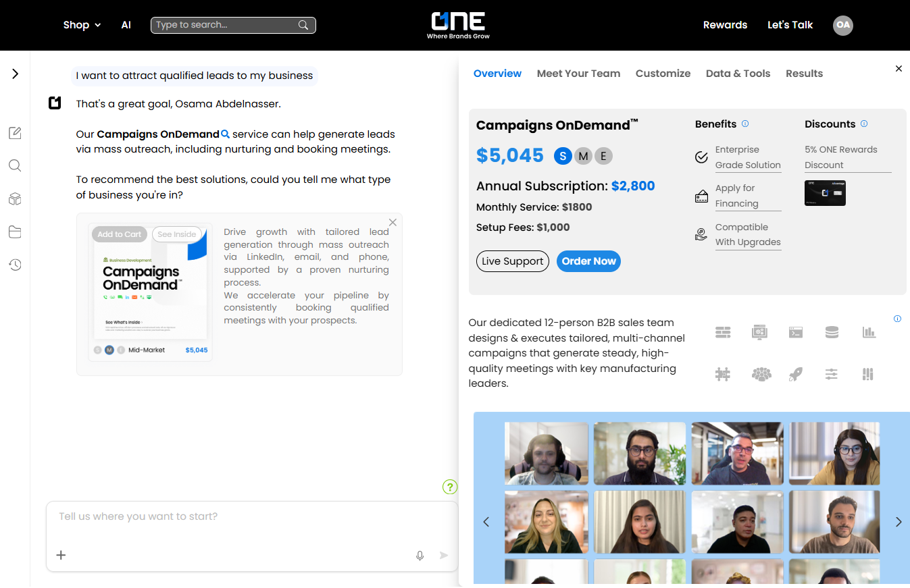This screenshot has width=910, height=588.
Task: Close the Campaigns OnDemand detail panel
Action: pos(899,69)
